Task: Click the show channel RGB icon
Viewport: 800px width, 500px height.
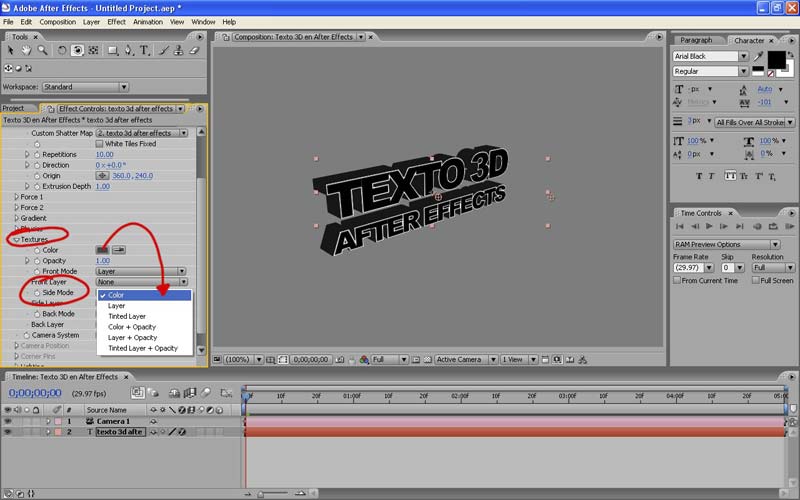Action: pyautogui.click(x=364, y=360)
